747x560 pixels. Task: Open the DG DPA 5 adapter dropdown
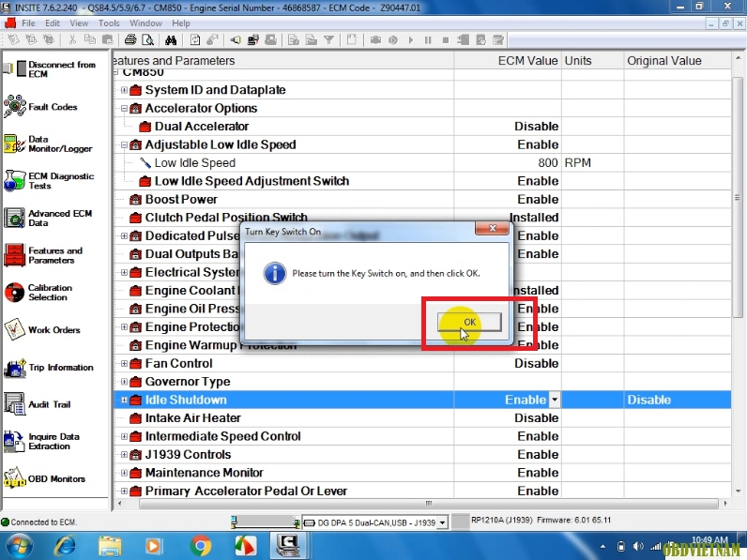pos(444,522)
